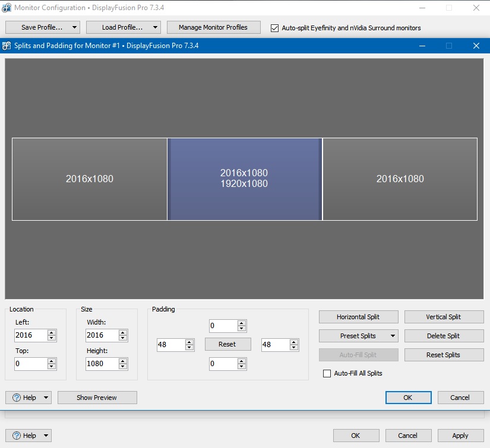Reset padding with the Reset button
Screen dimensions: 490x448
227,344
